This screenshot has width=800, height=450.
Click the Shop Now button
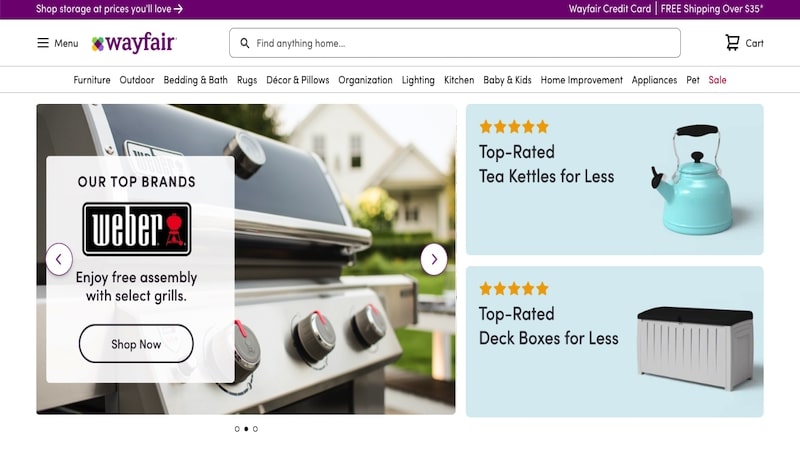[136, 344]
